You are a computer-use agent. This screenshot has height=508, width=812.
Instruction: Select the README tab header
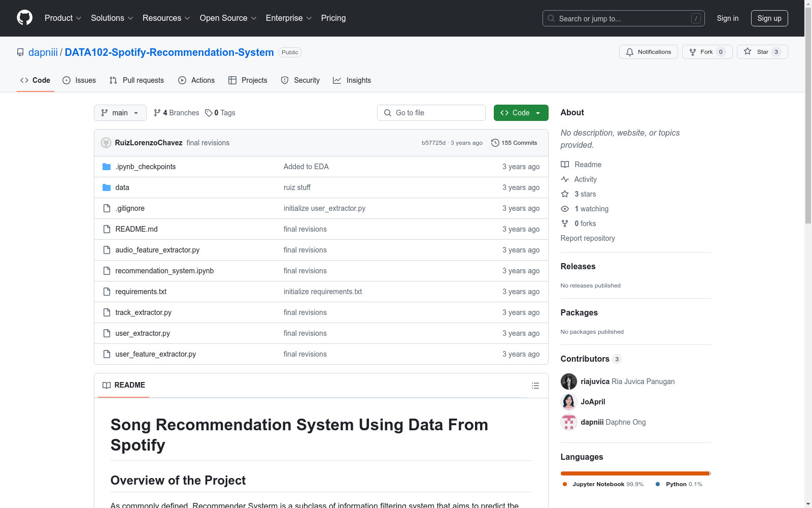(x=124, y=385)
